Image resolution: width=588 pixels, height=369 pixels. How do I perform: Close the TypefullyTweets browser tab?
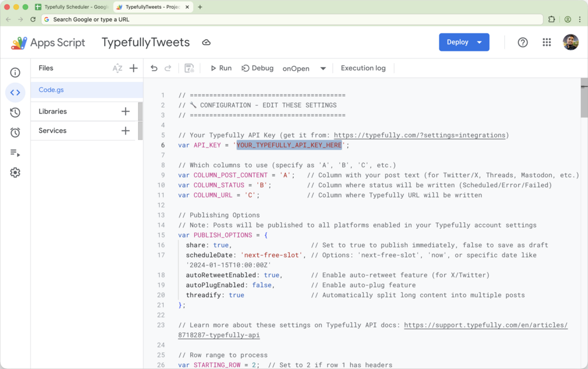click(x=187, y=7)
